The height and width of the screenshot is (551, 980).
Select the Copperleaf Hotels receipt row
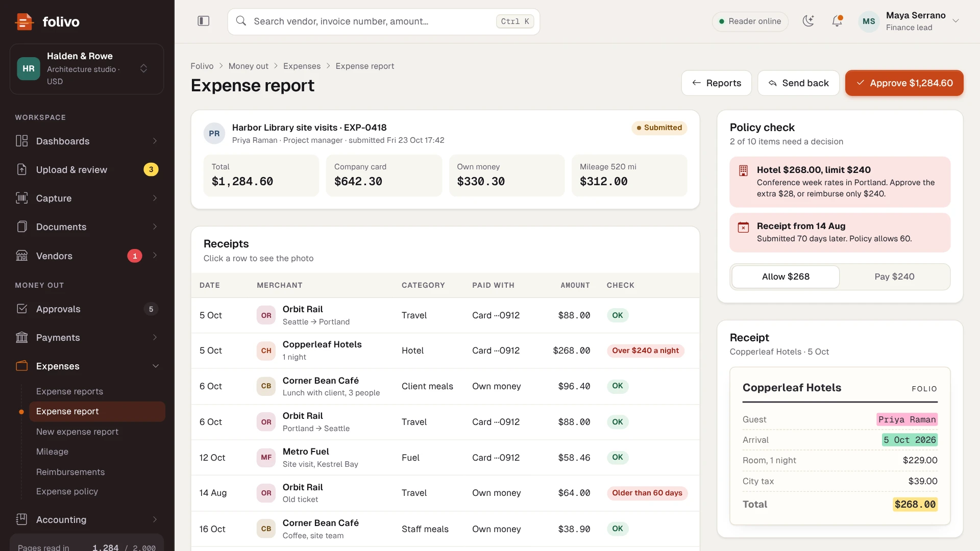[x=445, y=350]
